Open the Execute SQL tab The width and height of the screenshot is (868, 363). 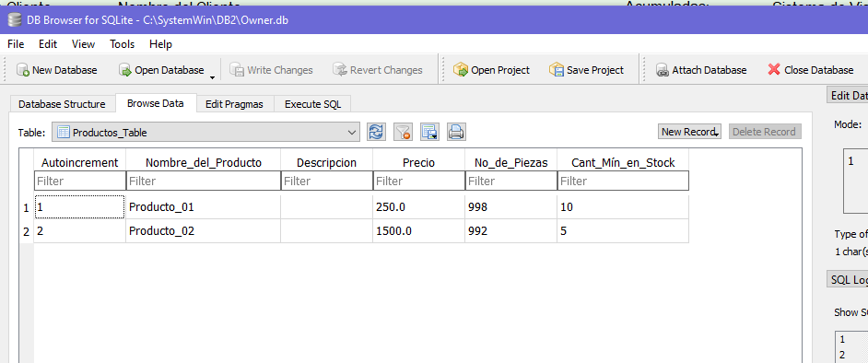tap(312, 104)
